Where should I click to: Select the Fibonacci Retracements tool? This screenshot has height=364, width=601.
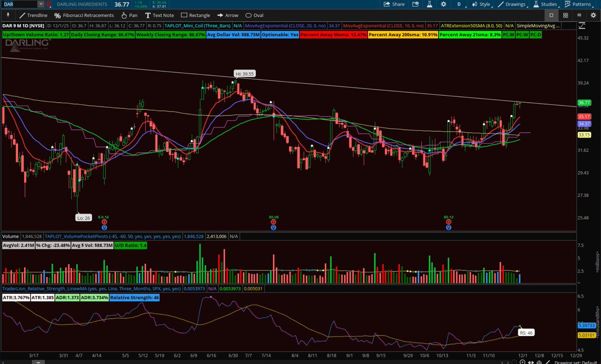[84, 16]
